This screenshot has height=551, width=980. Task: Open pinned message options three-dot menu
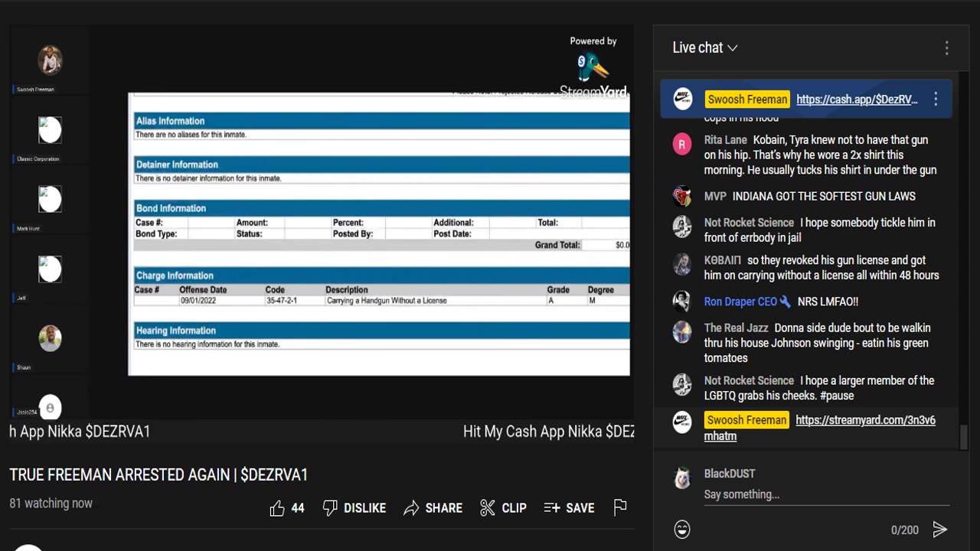pyautogui.click(x=936, y=99)
